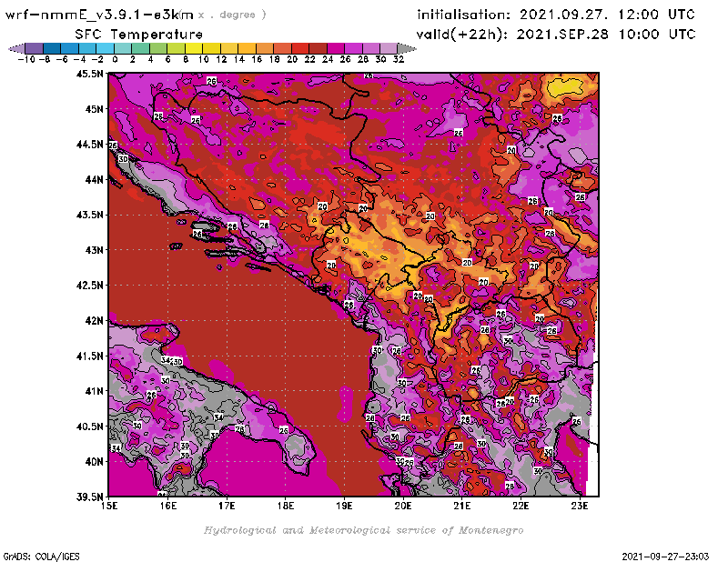Click the '17E' longitude label
Viewport: 728px width, 562px height.
pyautogui.click(x=227, y=506)
